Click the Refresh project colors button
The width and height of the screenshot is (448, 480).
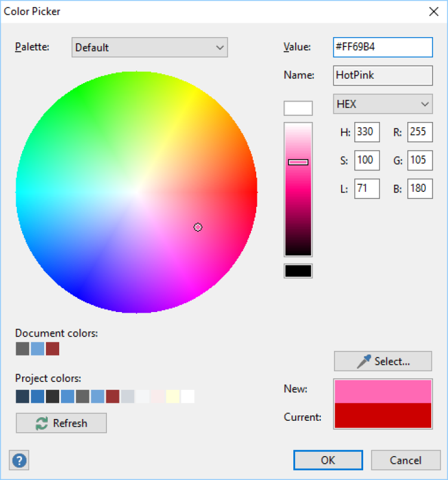click(62, 423)
